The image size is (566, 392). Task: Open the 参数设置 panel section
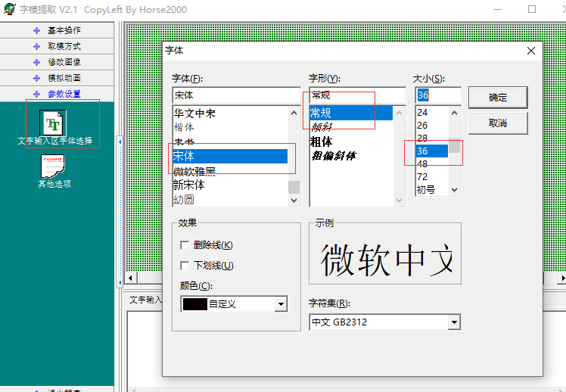57,94
